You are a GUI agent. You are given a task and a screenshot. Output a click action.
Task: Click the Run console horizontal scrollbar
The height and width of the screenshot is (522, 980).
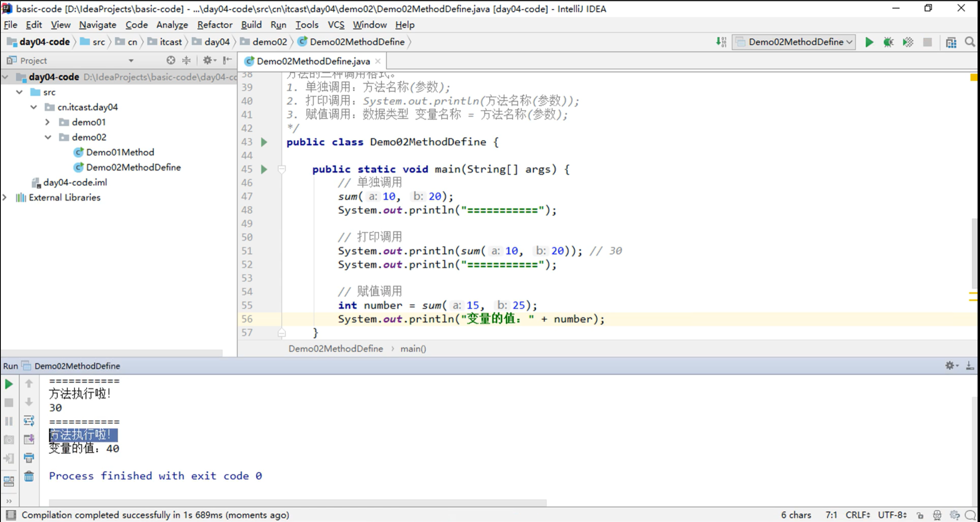(x=297, y=503)
